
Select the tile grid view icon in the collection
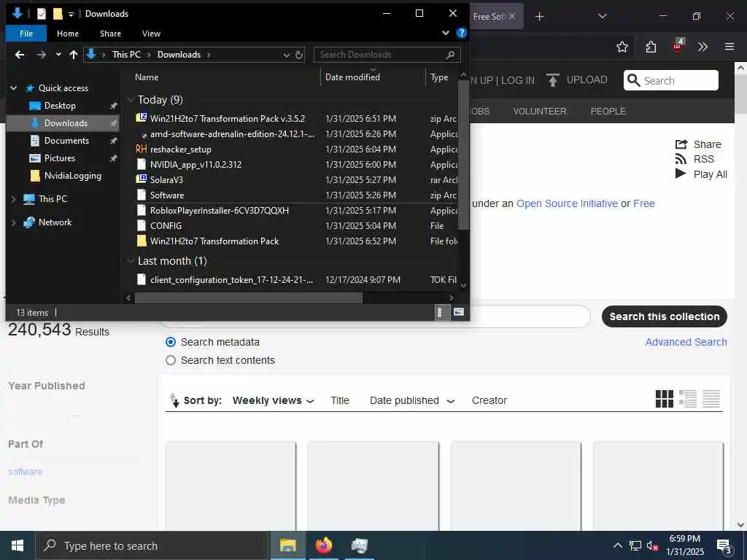pyautogui.click(x=664, y=399)
